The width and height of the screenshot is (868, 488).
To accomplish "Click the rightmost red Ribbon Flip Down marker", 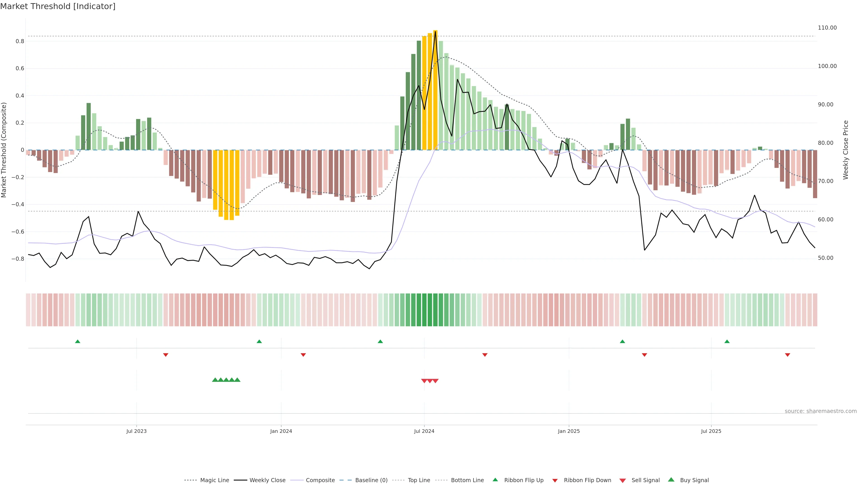I will [x=788, y=355].
